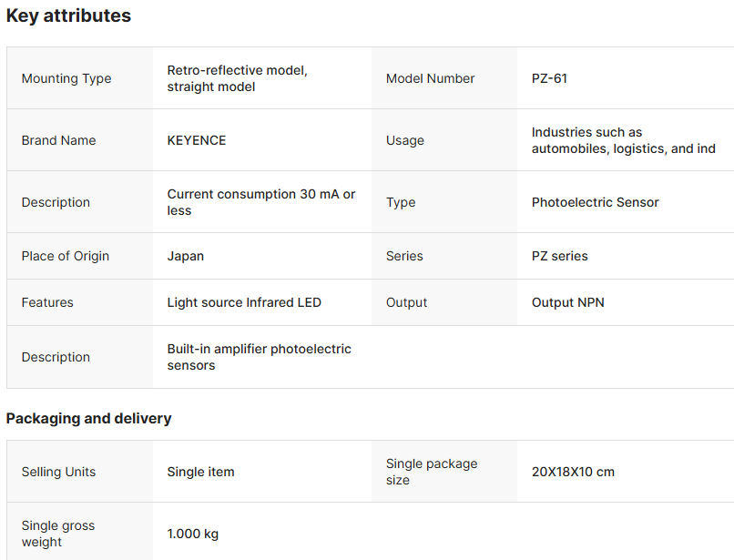Select the Built-in amplifier photoelectric sensors text
Viewport: 734px width, 560px height.
coord(259,357)
